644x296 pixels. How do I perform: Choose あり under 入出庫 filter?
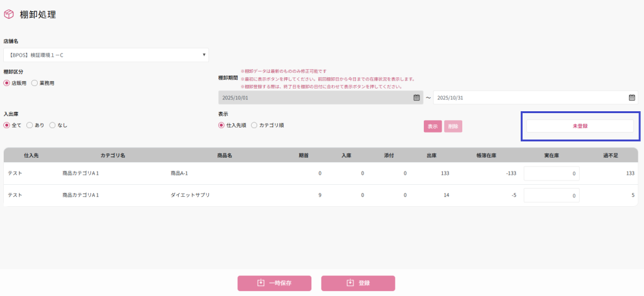(30, 125)
